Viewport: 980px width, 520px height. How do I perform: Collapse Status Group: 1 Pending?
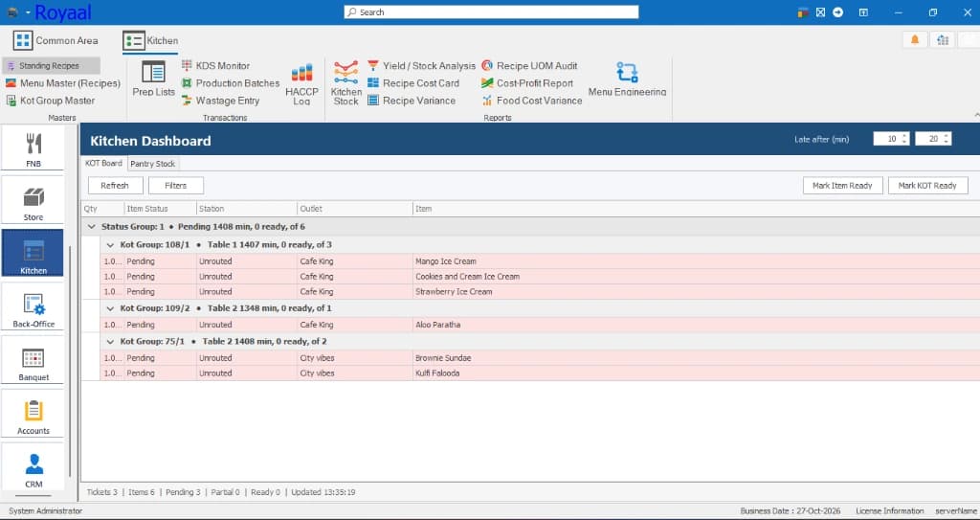click(92, 227)
